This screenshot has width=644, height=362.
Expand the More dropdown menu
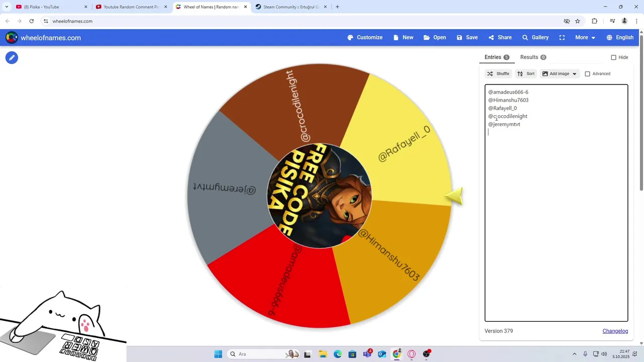point(585,38)
